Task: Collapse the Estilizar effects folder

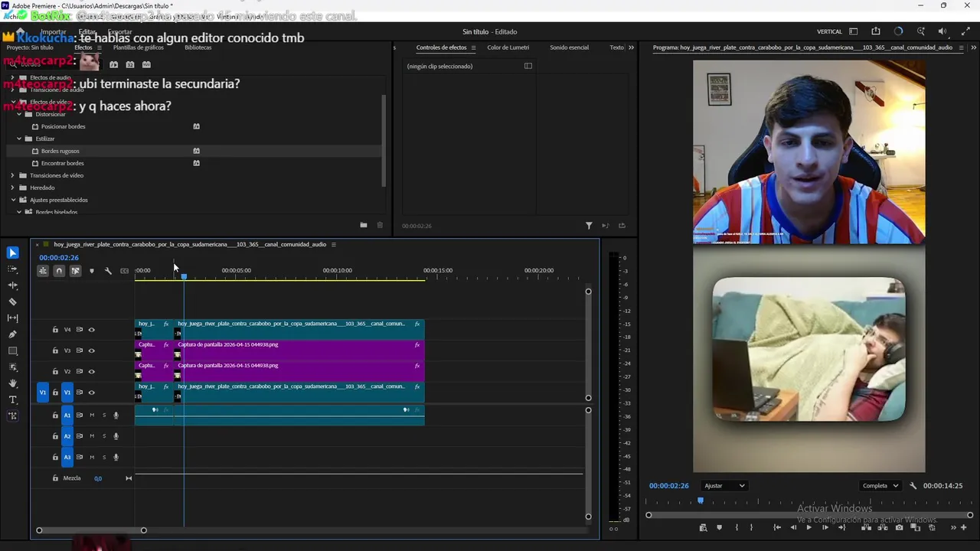Action: coord(19,139)
